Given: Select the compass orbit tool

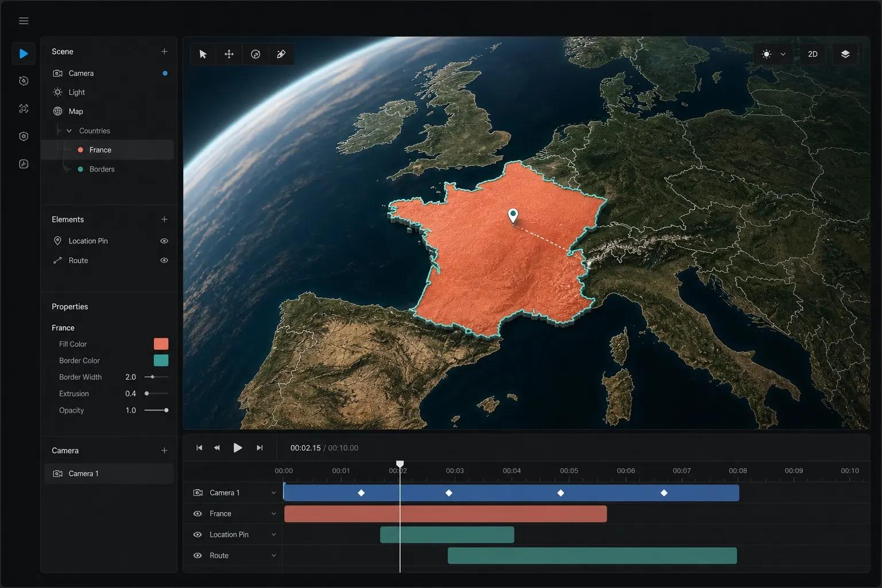Looking at the screenshot, I should tap(256, 54).
